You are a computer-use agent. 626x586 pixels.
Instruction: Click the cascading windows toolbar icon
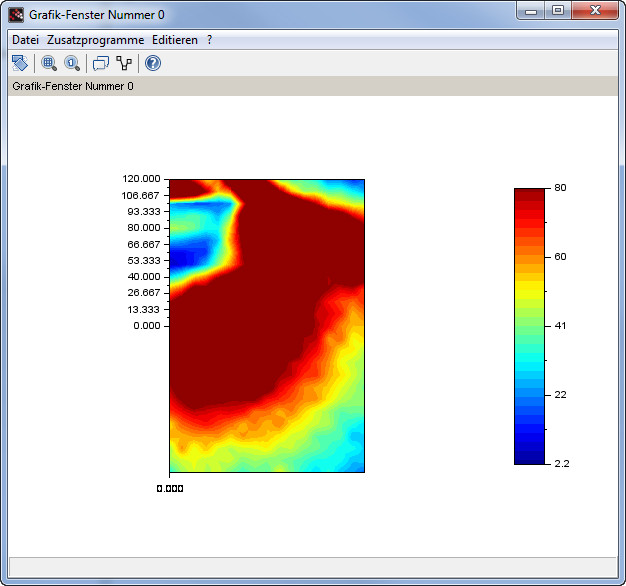(x=100, y=63)
